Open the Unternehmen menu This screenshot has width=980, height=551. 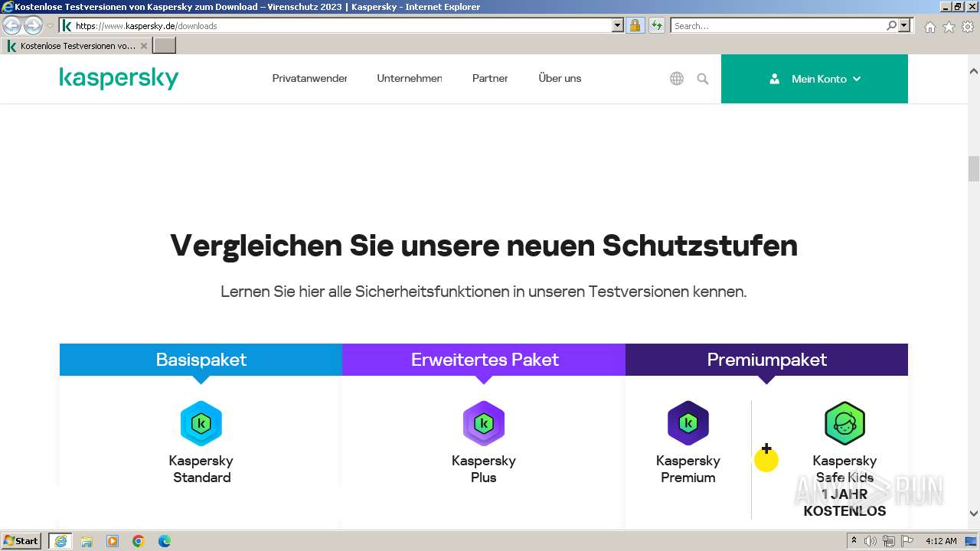(x=410, y=78)
